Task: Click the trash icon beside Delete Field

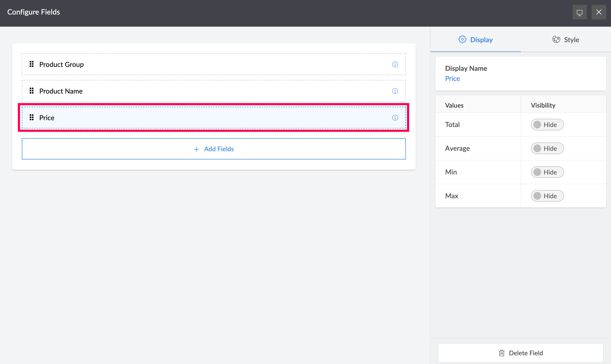Action: pyautogui.click(x=502, y=353)
